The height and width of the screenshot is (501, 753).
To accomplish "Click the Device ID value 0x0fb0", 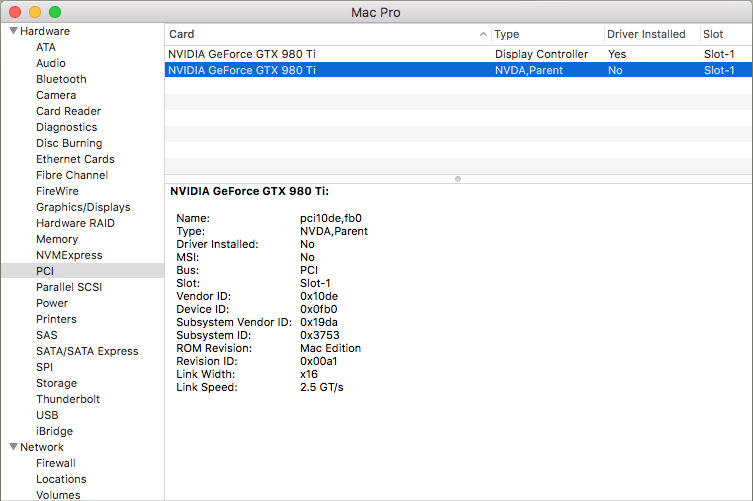I will 318,309.
